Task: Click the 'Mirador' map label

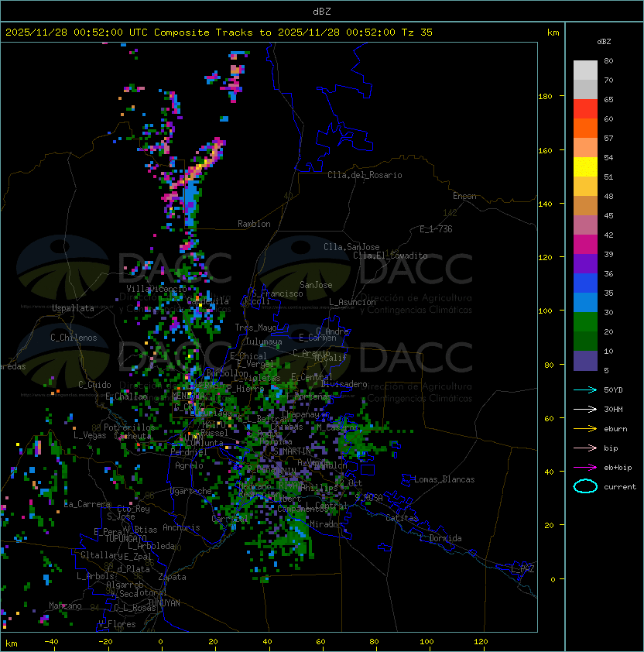Action: pos(327,524)
